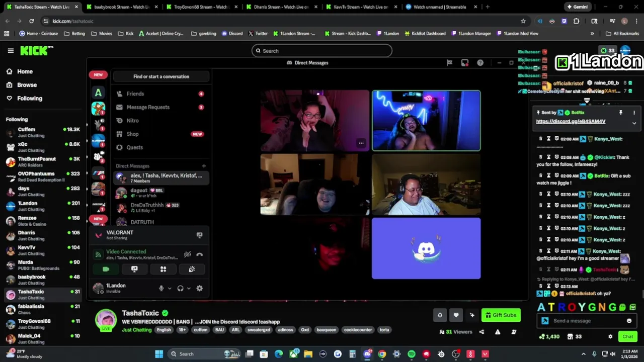
Task: Open pinned message options menu
Action: coord(634,113)
